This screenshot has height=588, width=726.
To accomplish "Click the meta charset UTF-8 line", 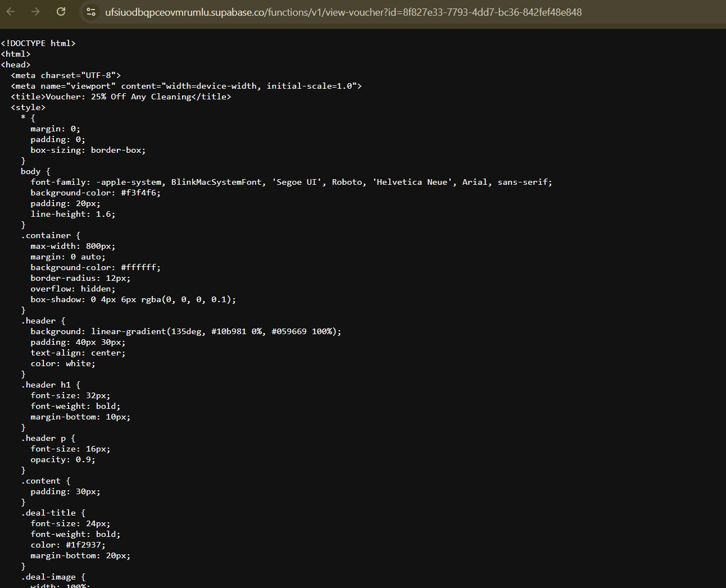I will pos(65,75).
